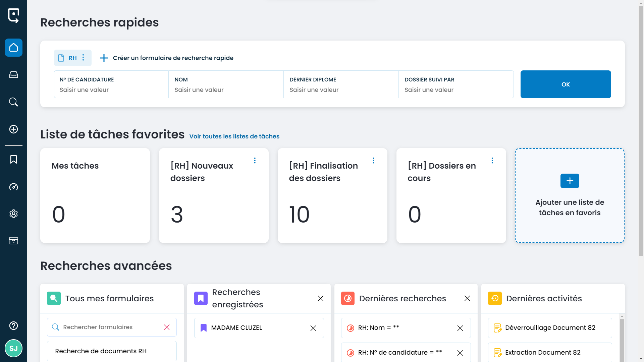Open the options menu of [RH] Finalisation des dossiers
The image size is (644, 362).
373,161
